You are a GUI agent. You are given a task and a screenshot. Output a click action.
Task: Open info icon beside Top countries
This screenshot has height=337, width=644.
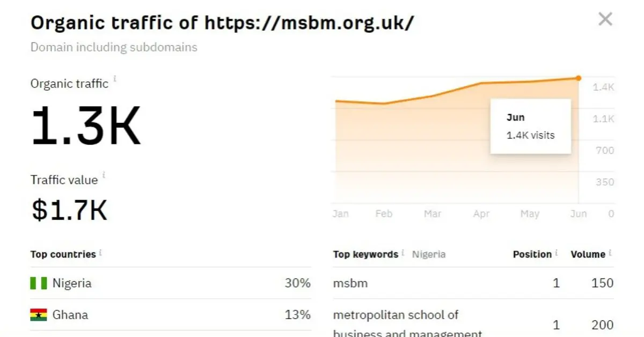pyautogui.click(x=100, y=252)
